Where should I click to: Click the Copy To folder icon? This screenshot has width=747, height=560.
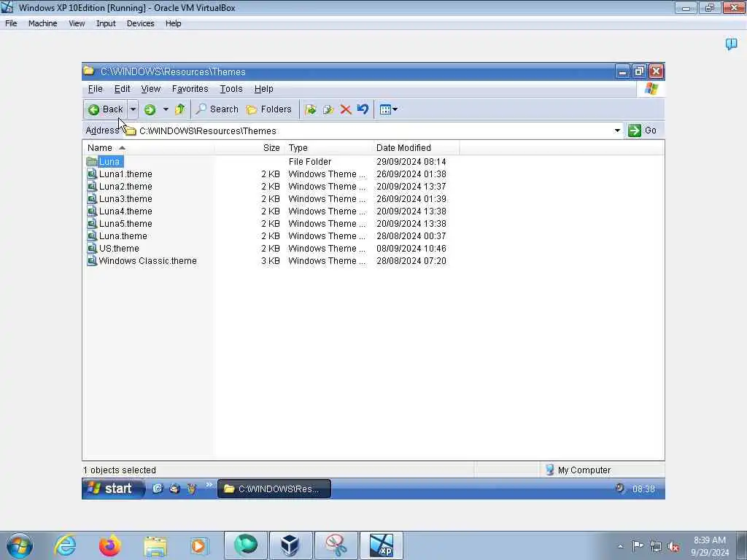(328, 109)
